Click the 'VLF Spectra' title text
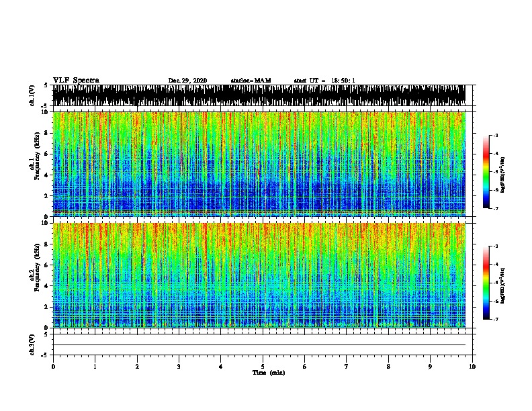Image resolution: width=532 pixels, height=411 pixels. coord(76,81)
